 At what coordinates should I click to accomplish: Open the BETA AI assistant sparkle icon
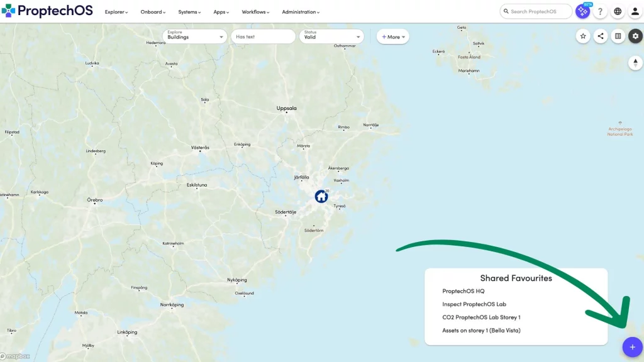[583, 11]
